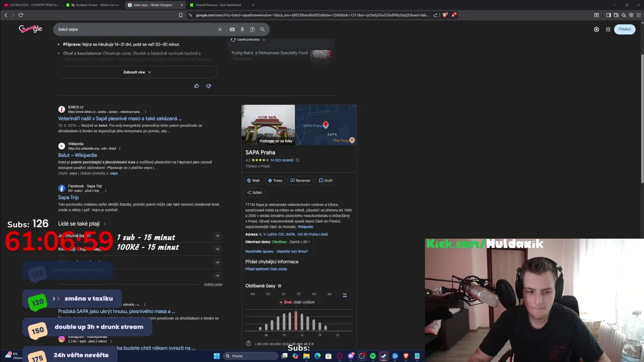Click the Přihlásit sign-in button

tap(624, 29)
